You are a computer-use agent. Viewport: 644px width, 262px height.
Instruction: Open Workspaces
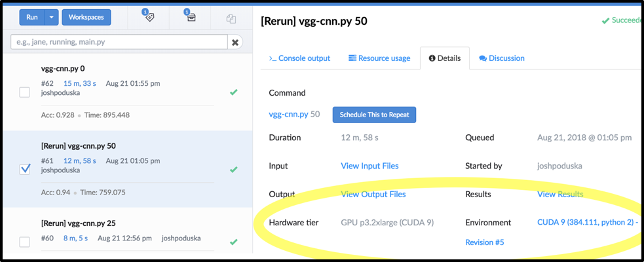click(x=86, y=17)
